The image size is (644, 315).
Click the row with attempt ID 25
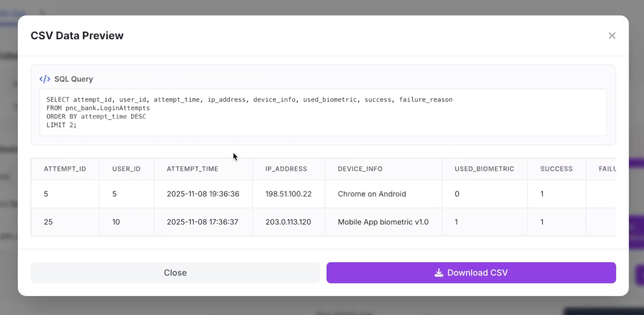(x=48, y=222)
